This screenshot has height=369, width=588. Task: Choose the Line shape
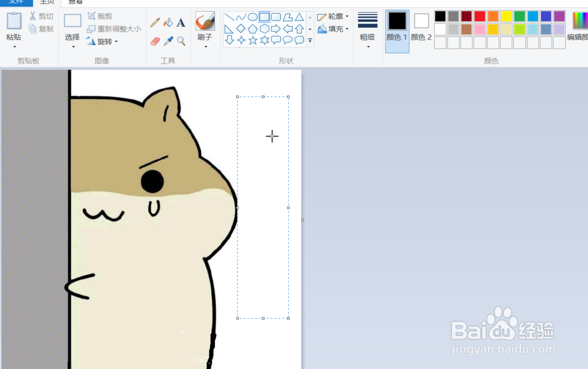(229, 17)
